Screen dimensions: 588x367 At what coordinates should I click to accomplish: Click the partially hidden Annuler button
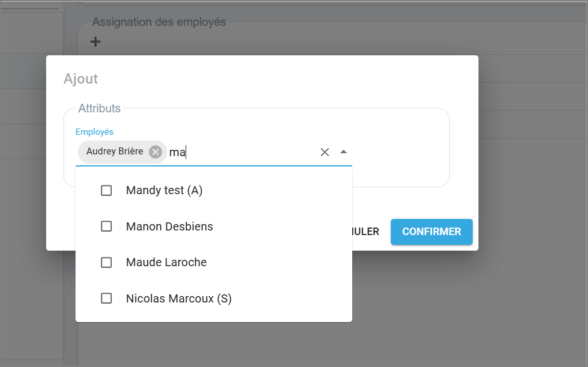pos(365,232)
